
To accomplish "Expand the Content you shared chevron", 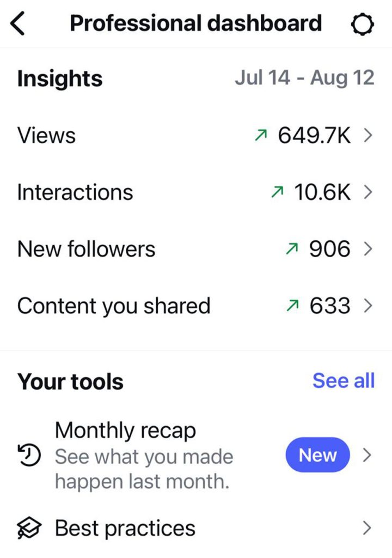I will pyautogui.click(x=367, y=306).
